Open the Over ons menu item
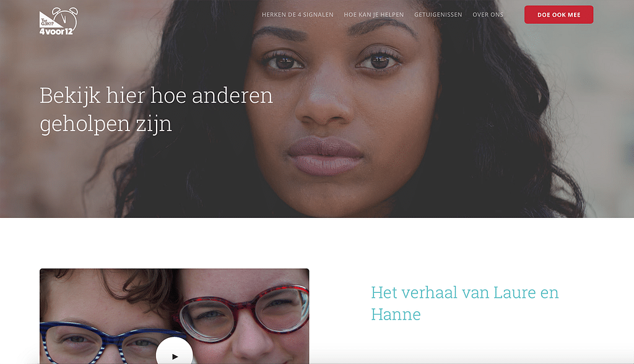The width and height of the screenshot is (634, 364). pyautogui.click(x=488, y=15)
